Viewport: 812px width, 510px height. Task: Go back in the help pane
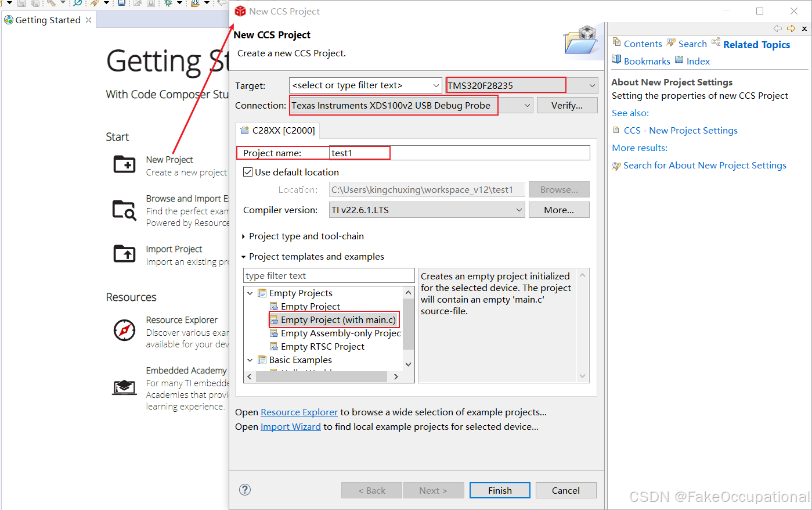click(x=778, y=28)
